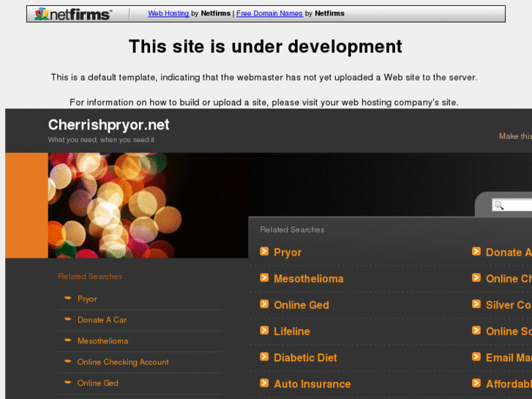
Task: Open sidebar Online Ged link
Action: 98,383
